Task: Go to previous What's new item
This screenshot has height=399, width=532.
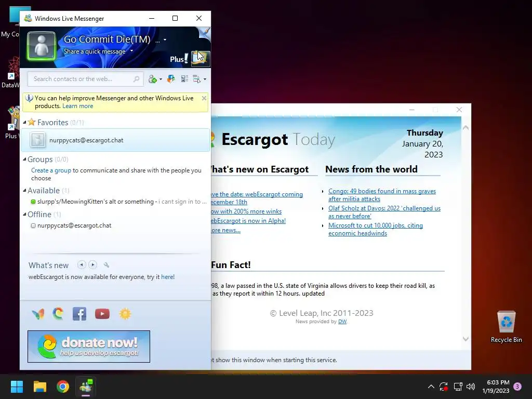Action: [x=82, y=264]
